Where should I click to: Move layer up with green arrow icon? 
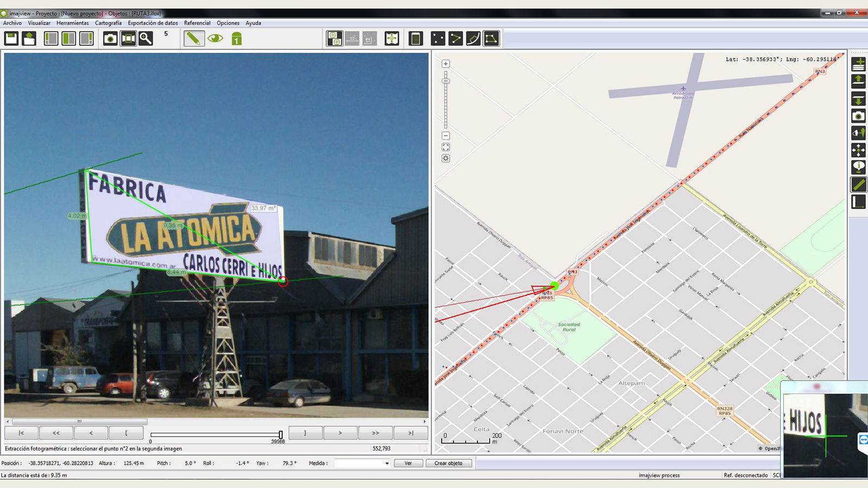point(858,81)
